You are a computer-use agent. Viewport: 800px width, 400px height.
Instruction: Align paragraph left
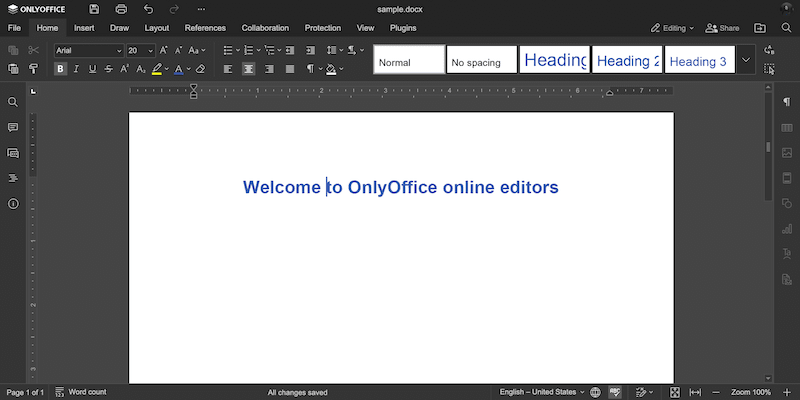point(228,69)
